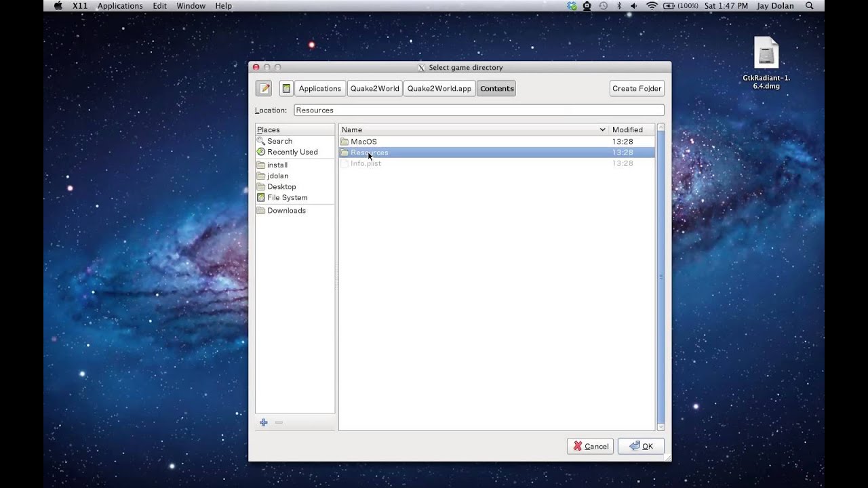Open the Help menu

tap(223, 6)
